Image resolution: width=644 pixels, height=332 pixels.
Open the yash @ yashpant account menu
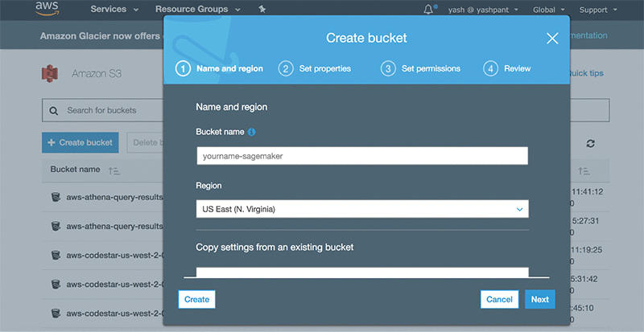click(x=483, y=10)
